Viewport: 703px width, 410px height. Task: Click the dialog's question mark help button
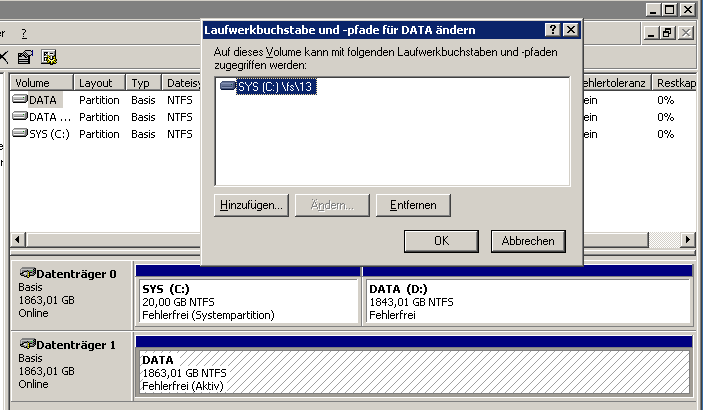click(x=553, y=30)
